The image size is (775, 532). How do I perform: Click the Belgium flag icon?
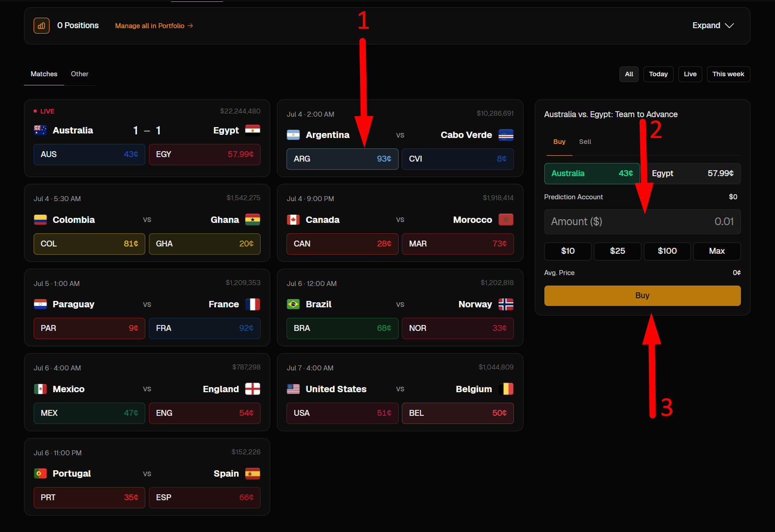click(506, 389)
